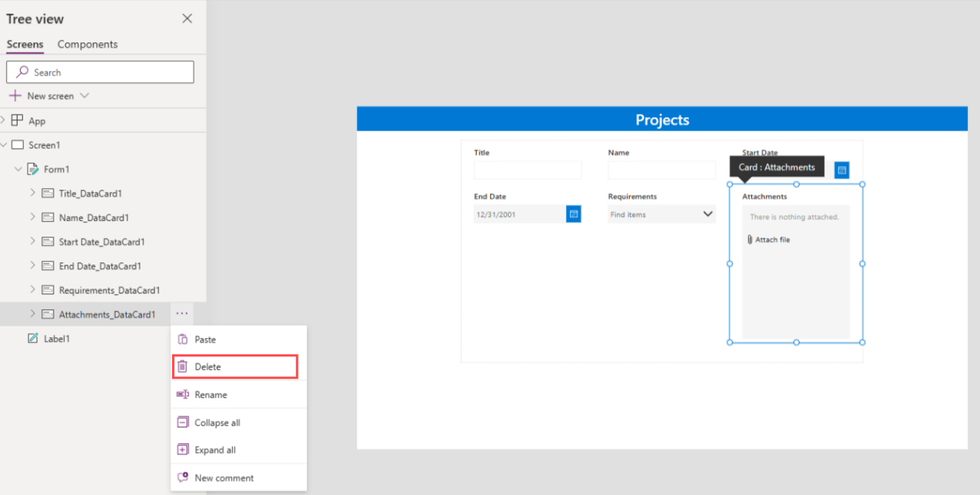Click the Collapse all icon

pyautogui.click(x=184, y=422)
